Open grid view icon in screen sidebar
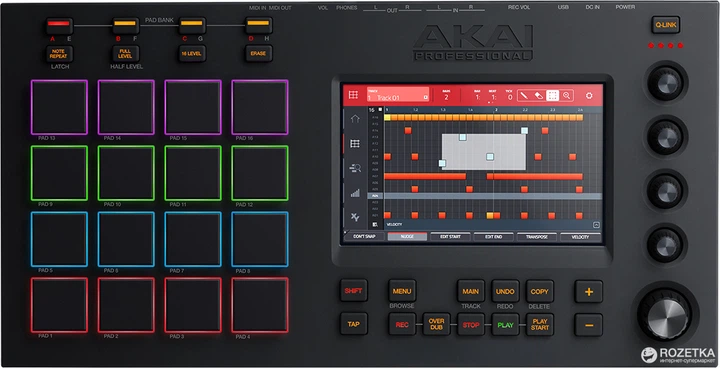Image resolution: width=720 pixels, height=368 pixels. coord(355,144)
